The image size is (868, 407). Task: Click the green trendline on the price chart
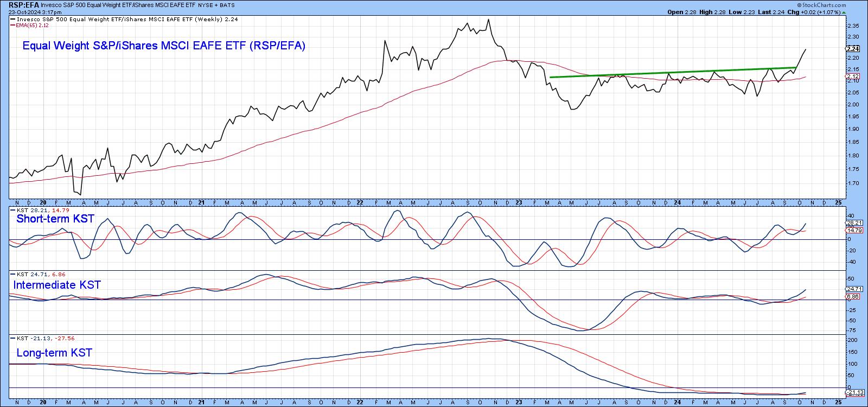click(673, 72)
